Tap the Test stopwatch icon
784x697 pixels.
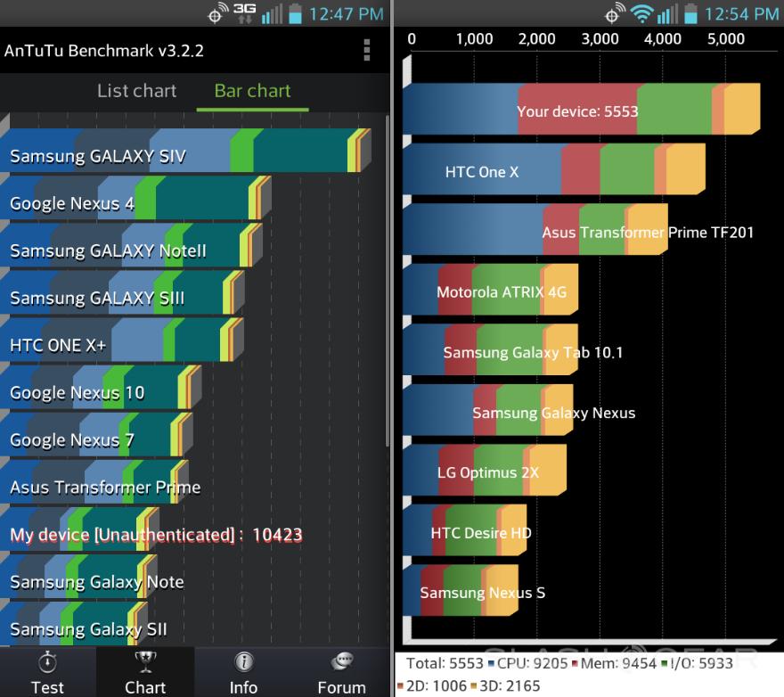click(47, 662)
